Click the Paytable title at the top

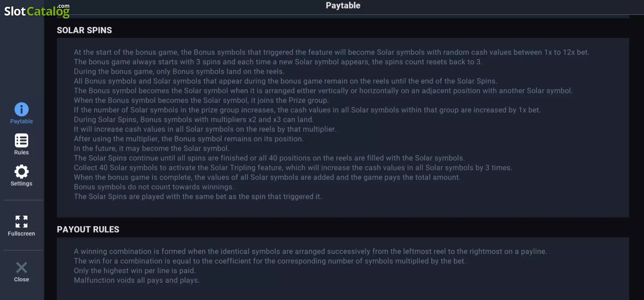[343, 5]
